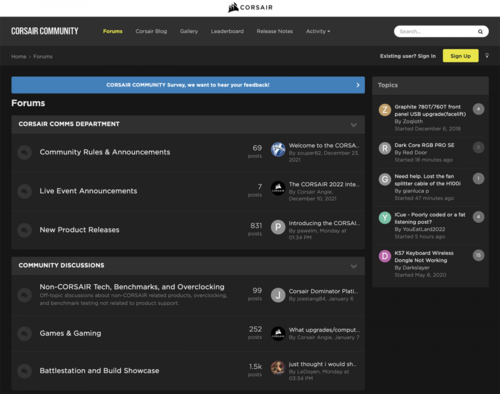This screenshot has width=500, height=394.
Task: Click forum icon beside Live Event Announcements
Action: pos(24,191)
